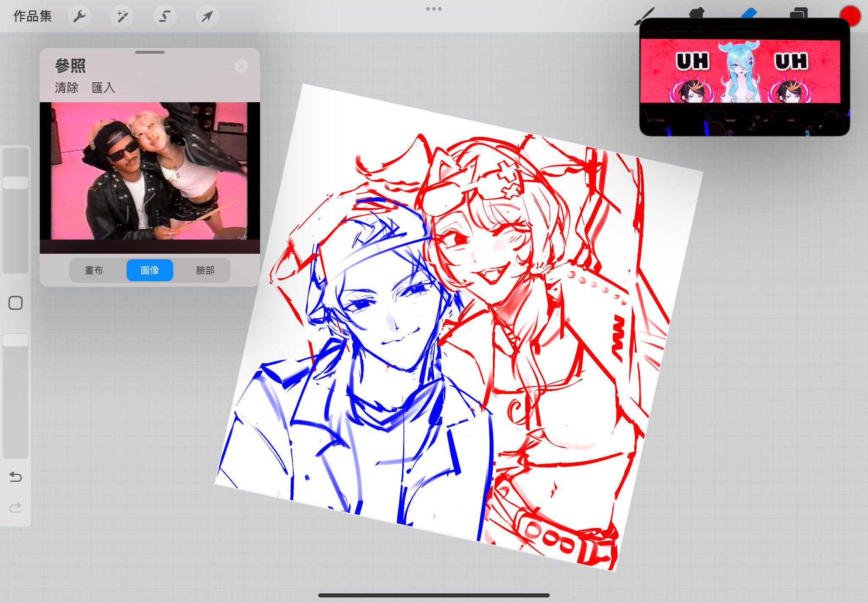Open the red active color swatch
Viewport: 868px width, 603px height.
851,14
